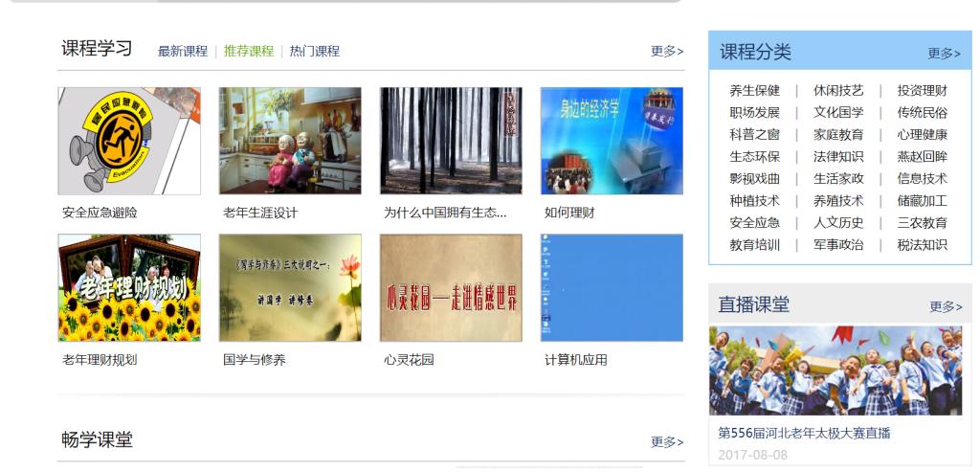This screenshot has width=980, height=472.
Task: Open the 安全应急避险 course thumbnail
Action: pos(129,142)
